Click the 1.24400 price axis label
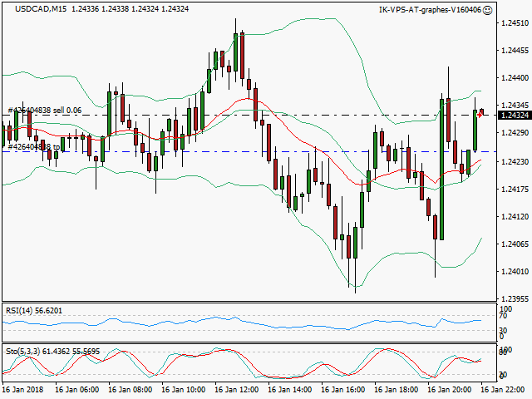 pos(513,78)
